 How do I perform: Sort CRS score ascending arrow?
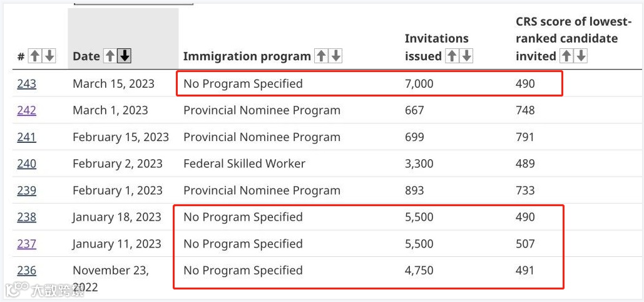point(566,56)
